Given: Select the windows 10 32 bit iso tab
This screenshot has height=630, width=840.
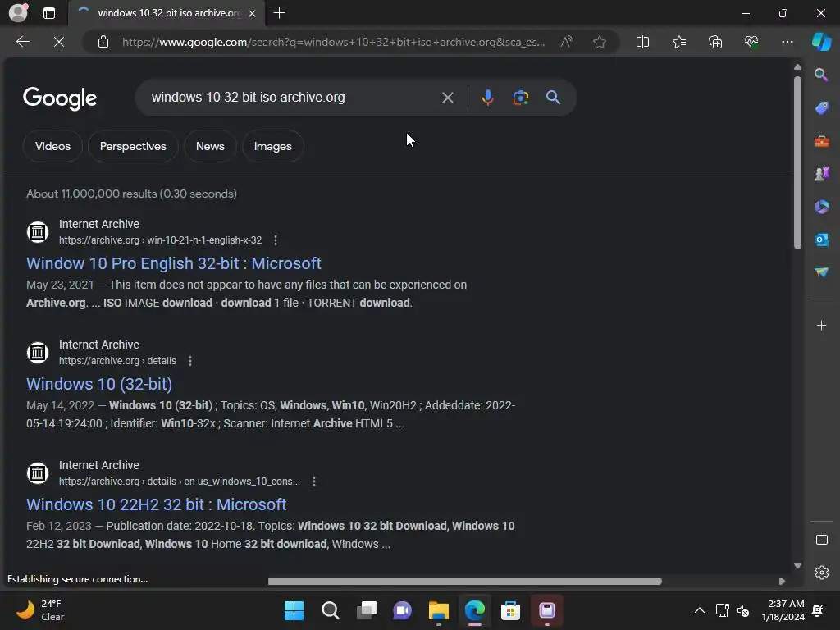Looking at the screenshot, I should pyautogui.click(x=167, y=13).
